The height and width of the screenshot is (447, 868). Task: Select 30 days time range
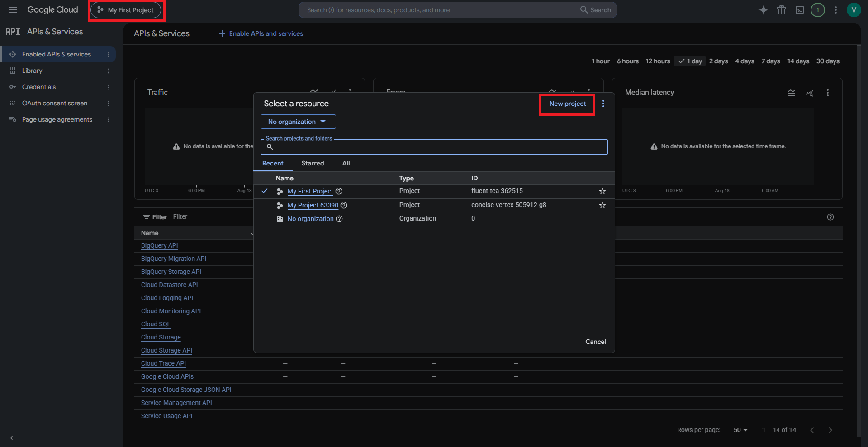tap(828, 61)
